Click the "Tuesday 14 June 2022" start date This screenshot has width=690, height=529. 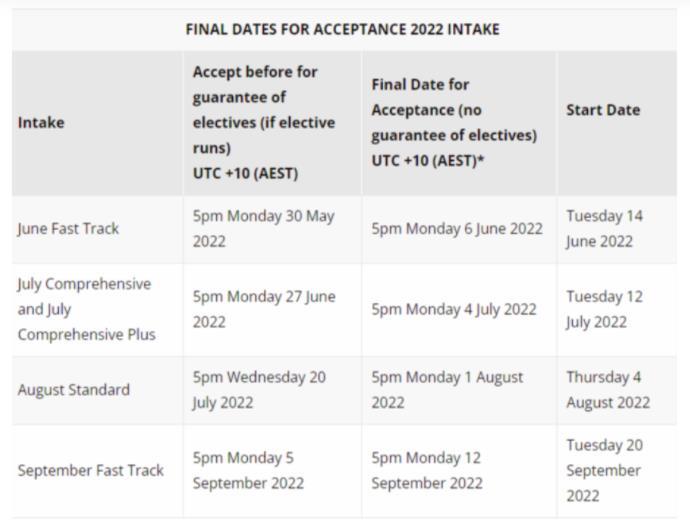click(x=605, y=228)
